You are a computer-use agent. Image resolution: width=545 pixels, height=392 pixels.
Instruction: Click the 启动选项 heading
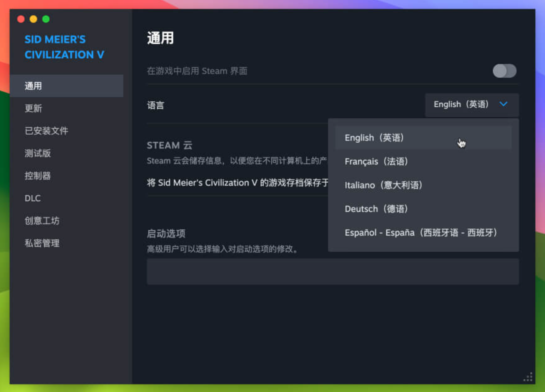pos(166,233)
